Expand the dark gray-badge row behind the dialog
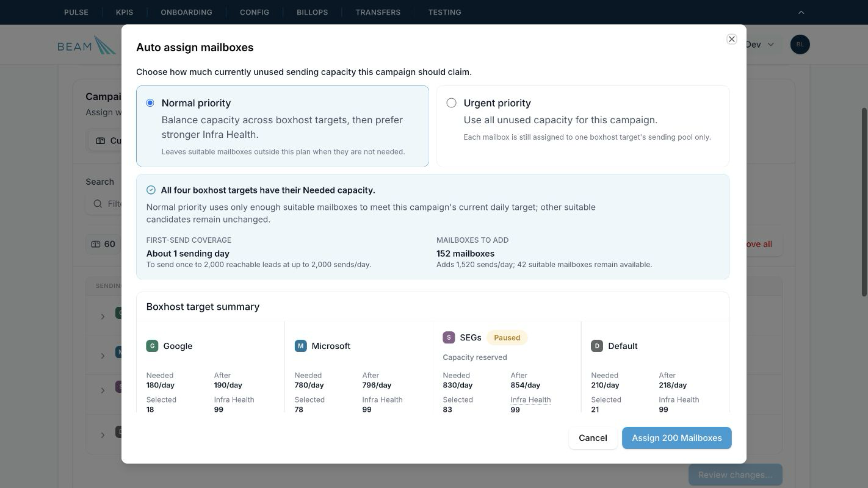This screenshot has height=488, width=868. point(103,435)
